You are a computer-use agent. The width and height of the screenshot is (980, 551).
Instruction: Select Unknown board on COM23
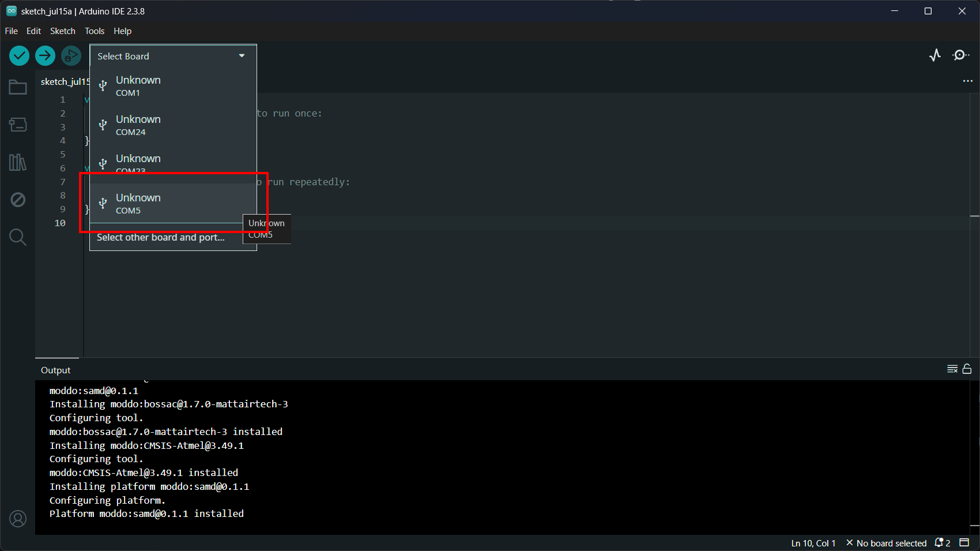173,164
